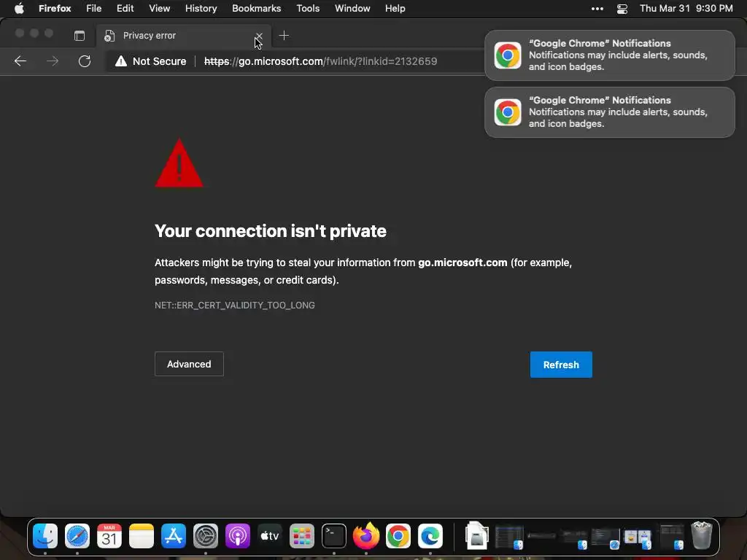Open the Window menu
Image resolution: width=747 pixels, height=560 pixels.
coord(352,9)
